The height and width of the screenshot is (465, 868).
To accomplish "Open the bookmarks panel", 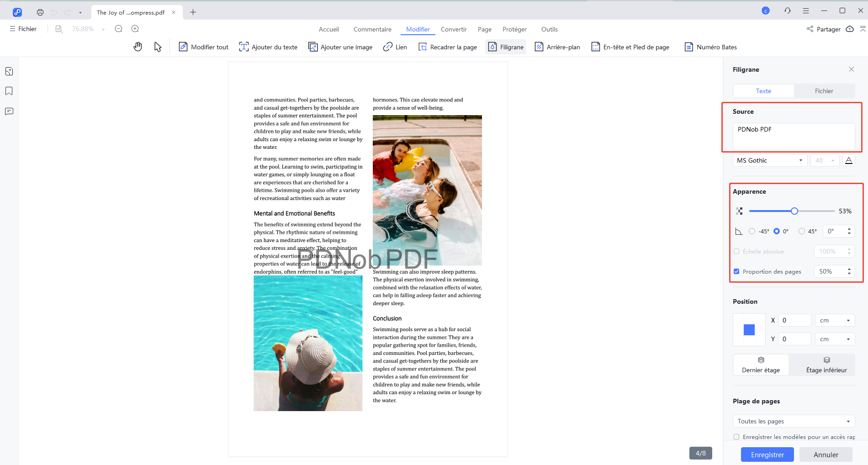I will (x=9, y=91).
